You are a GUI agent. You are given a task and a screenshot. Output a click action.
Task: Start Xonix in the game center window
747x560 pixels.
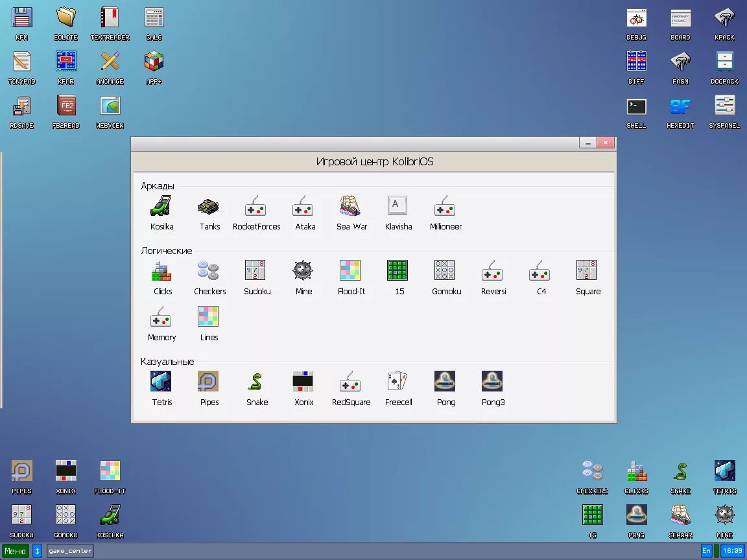click(x=303, y=389)
